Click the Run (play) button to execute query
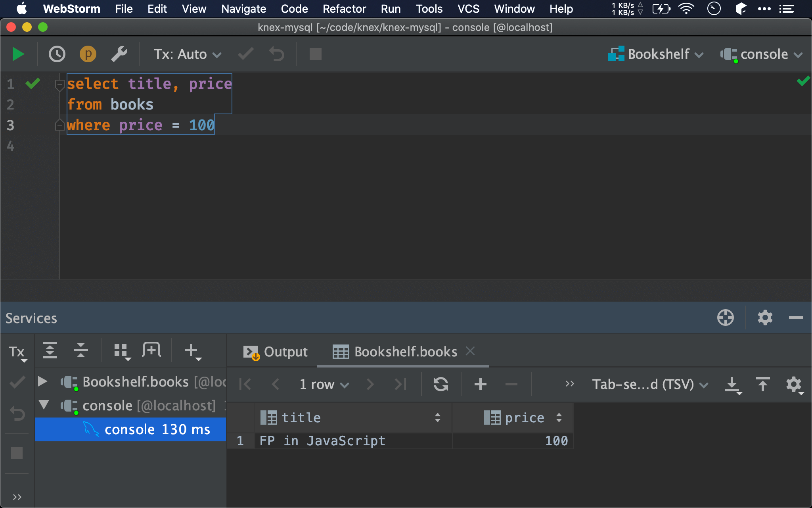The height and width of the screenshot is (508, 812). 17,54
